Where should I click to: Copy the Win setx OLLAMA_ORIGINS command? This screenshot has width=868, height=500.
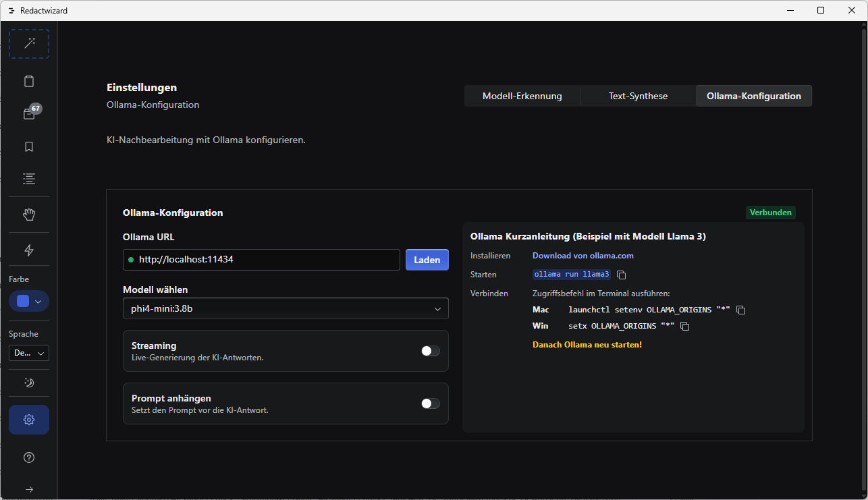[x=685, y=326]
